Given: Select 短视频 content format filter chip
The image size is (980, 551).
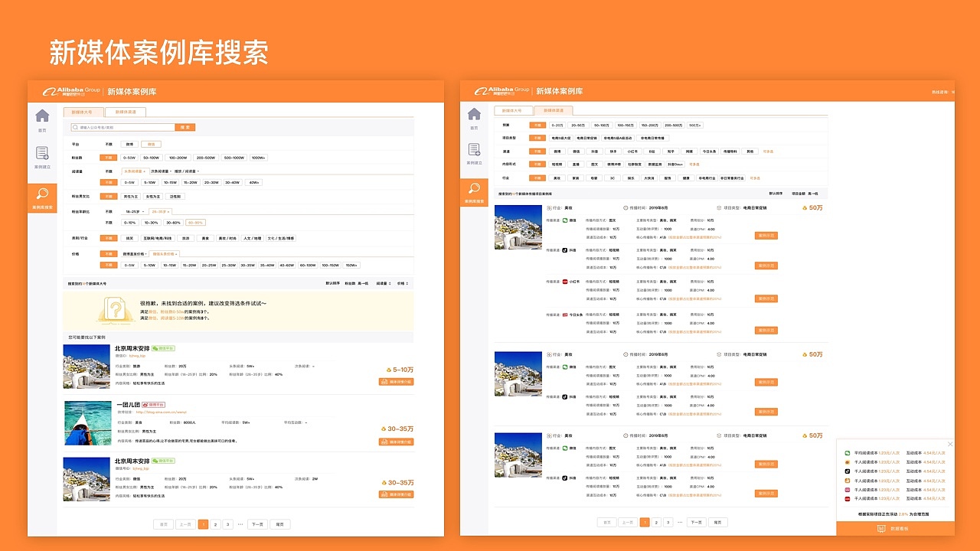Looking at the screenshot, I should [x=557, y=165].
